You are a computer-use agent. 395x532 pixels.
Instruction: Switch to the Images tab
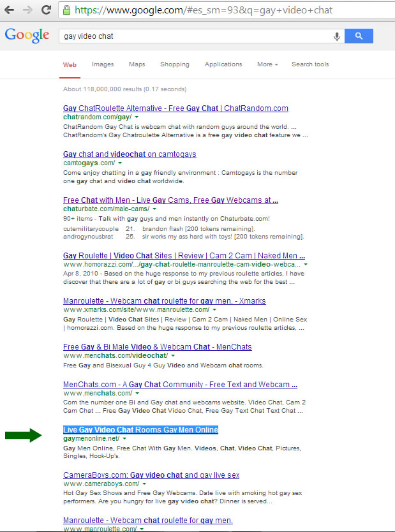[103, 64]
